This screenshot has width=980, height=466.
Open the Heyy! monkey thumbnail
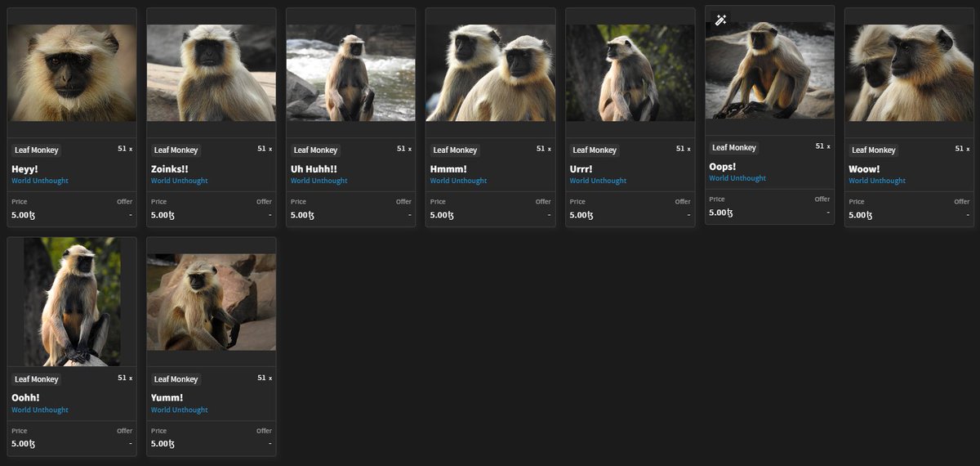72,73
